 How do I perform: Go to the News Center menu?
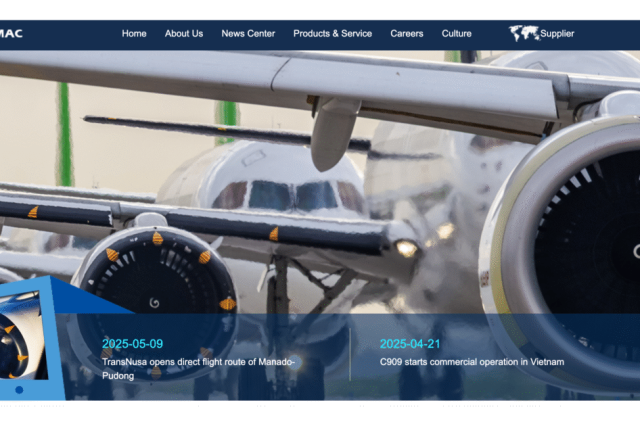[248, 33]
